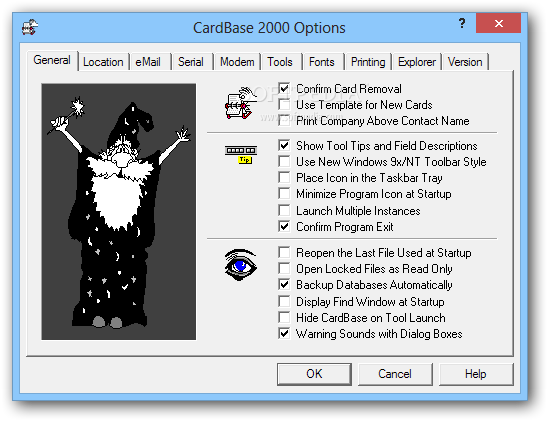This screenshot has width=548, height=421.
Task: Toggle Show Tool Tips and Field Descriptions
Action: (x=284, y=145)
